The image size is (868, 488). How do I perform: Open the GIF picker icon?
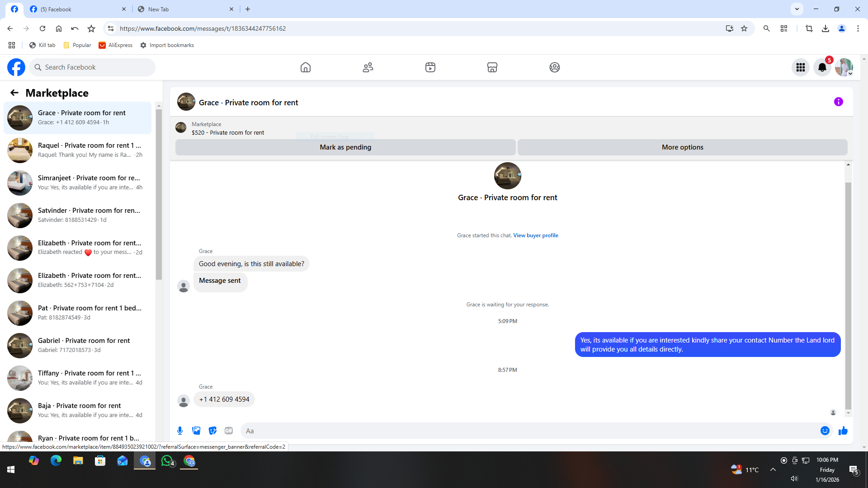(229, 431)
